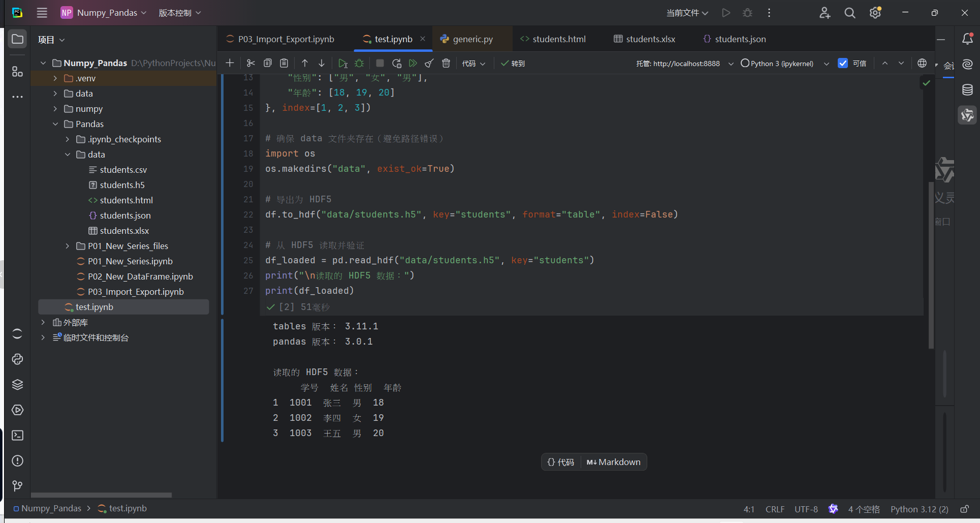Open the version control menu

180,13
